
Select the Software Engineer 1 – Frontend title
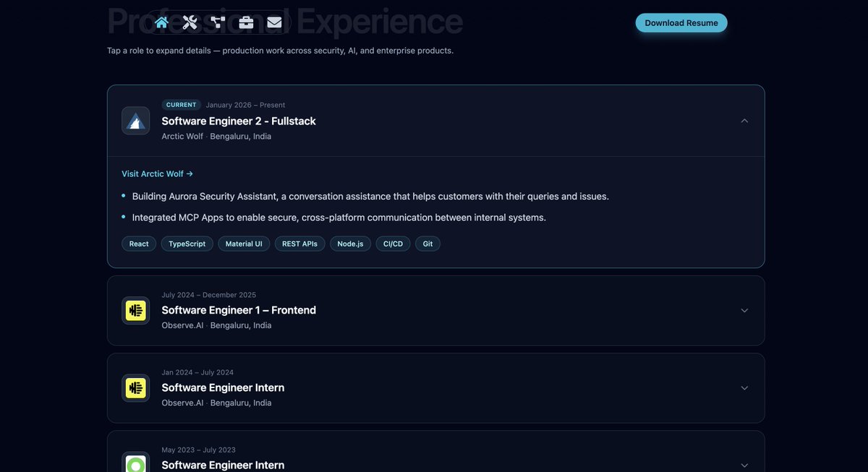click(239, 310)
